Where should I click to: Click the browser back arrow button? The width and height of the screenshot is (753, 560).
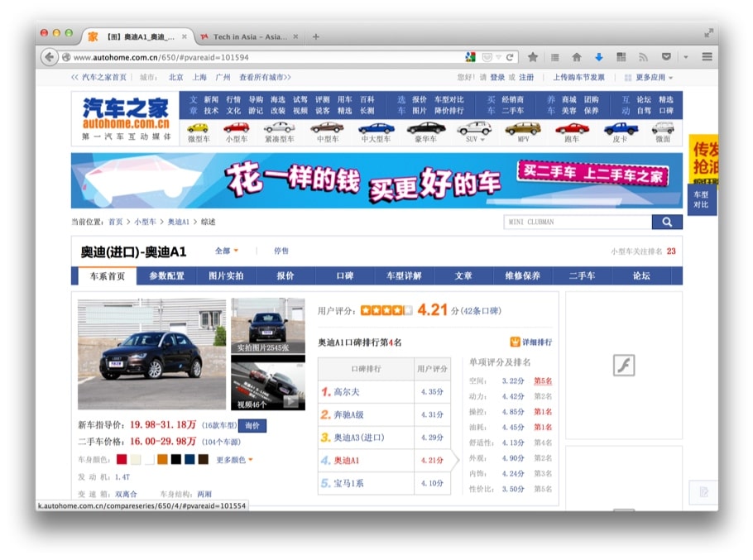coord(49,57)
